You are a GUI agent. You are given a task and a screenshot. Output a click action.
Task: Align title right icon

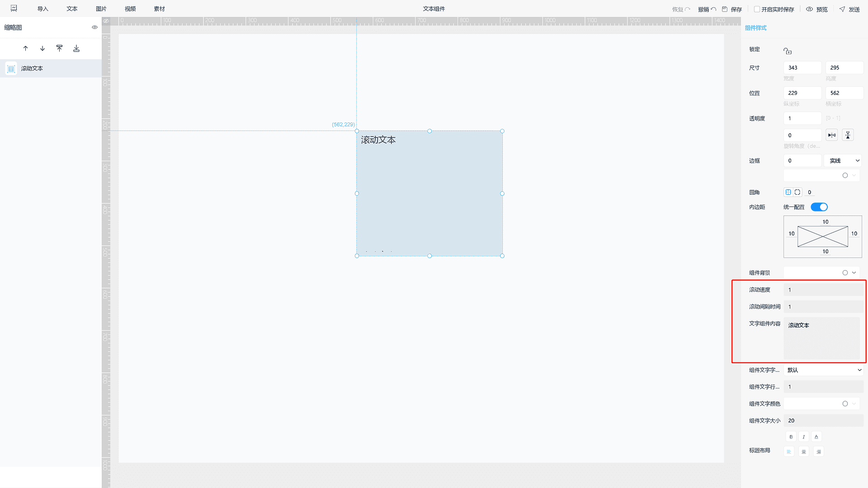pos(819,452)
